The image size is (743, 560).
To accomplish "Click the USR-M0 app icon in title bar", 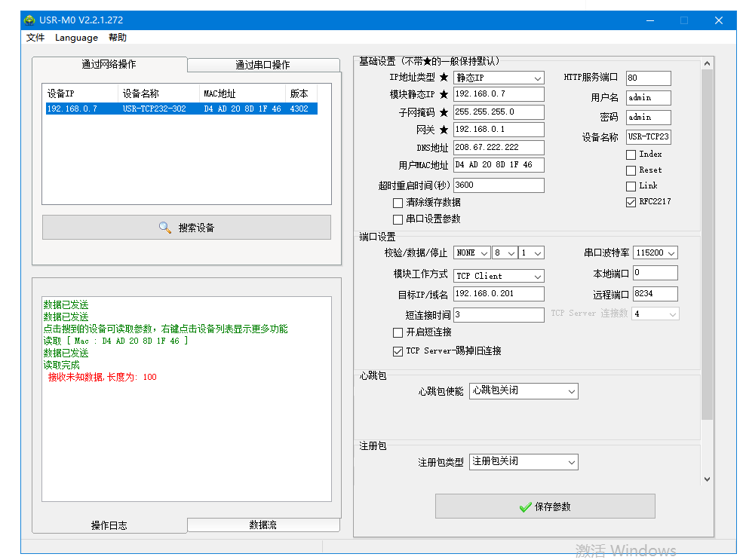I will 29,20.
